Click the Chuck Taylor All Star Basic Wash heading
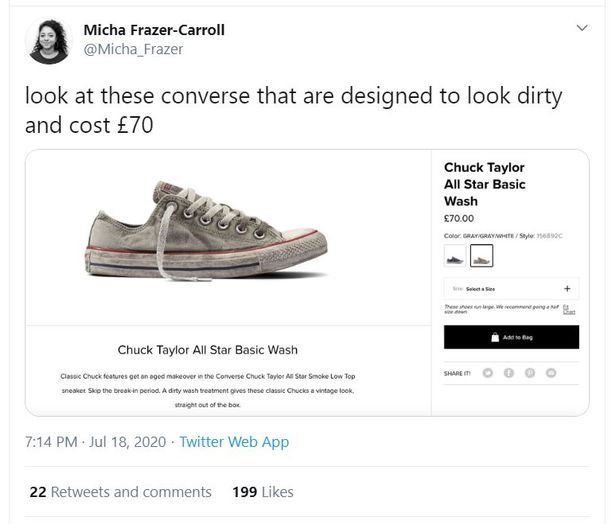The width and height of the screenshot is (615, 524). [x=207, y=349]
